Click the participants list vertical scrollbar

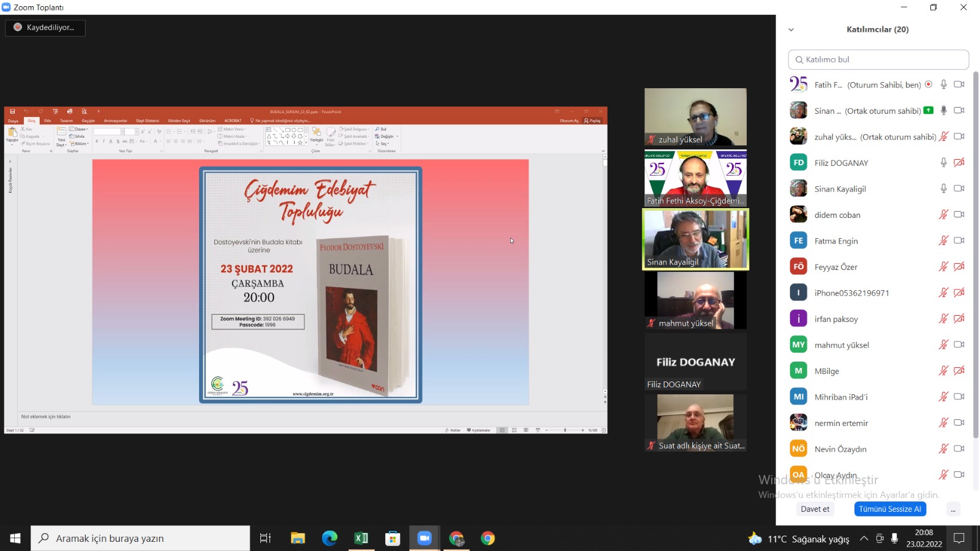(976, 254)
